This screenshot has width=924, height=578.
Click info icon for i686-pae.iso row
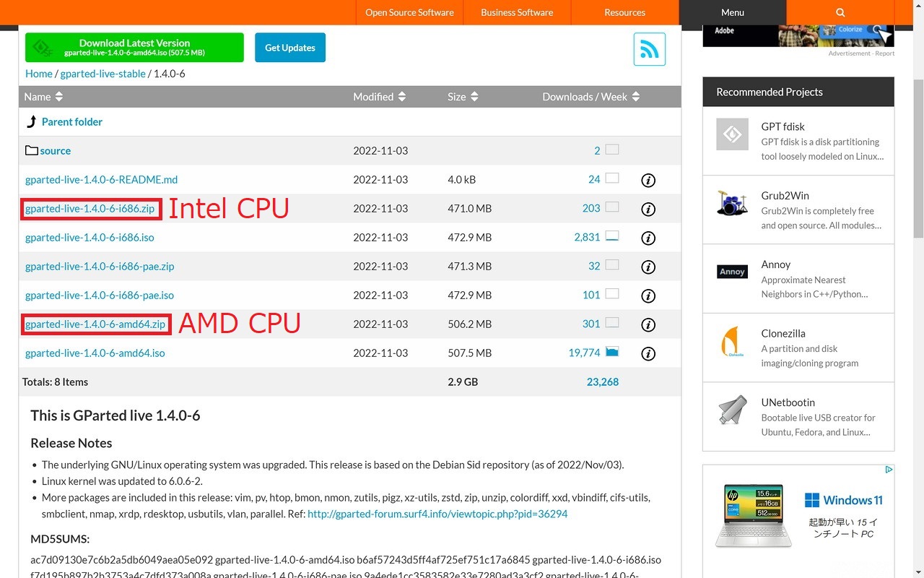tap(648, 296)
